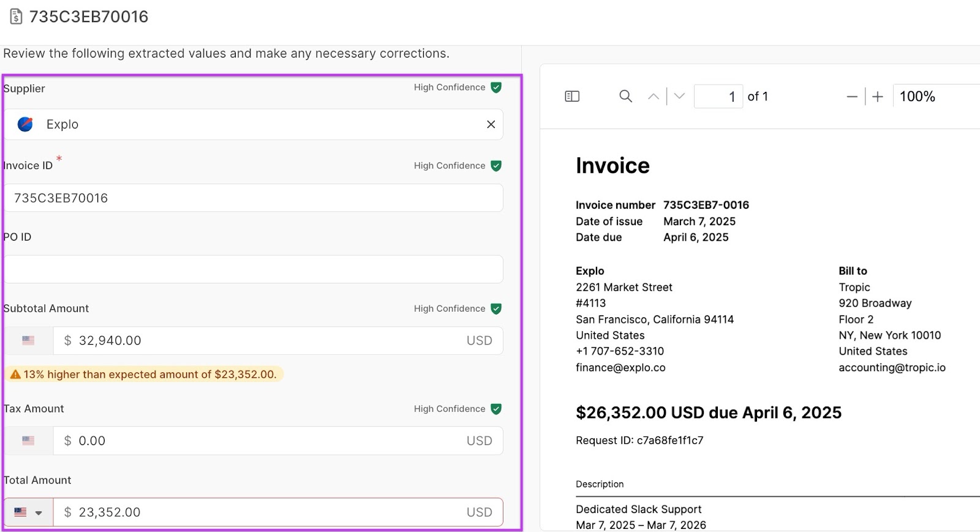Screen dimensions: 980x532
Task: Open search in the PDF viewer
Action: click(x=625, y=96)
